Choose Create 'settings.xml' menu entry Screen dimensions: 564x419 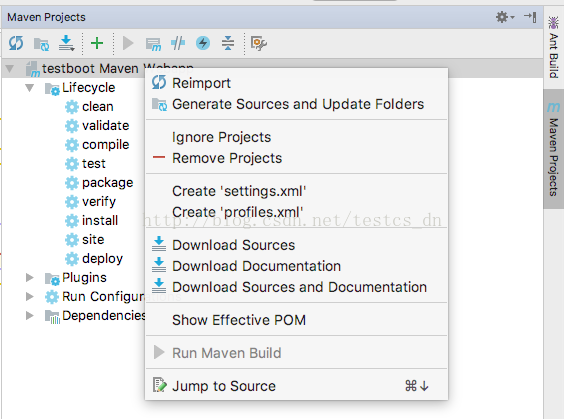pos(296,191)
